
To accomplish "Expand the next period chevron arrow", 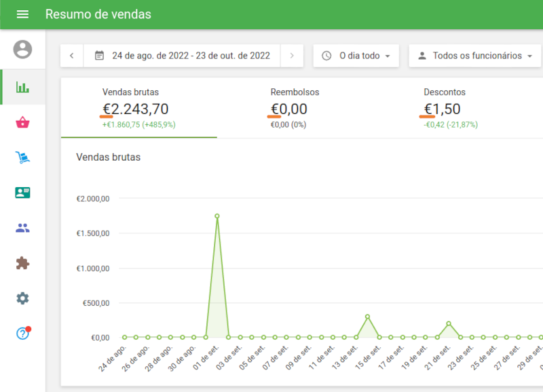I will pos(291,56).
